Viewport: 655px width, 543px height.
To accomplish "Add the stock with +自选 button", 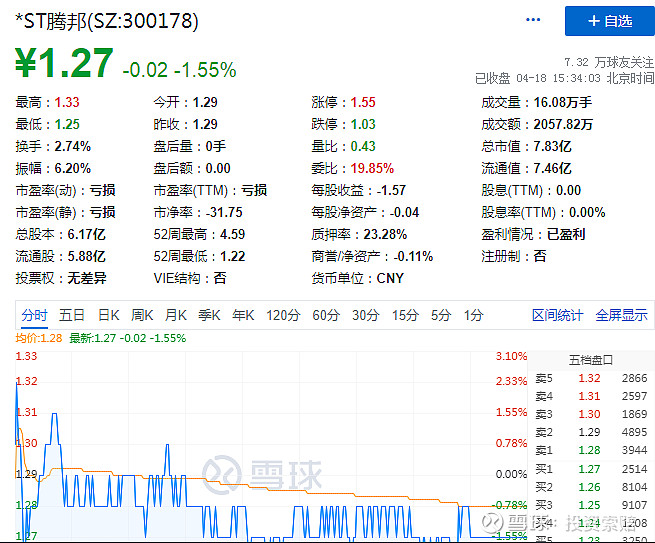I will [610, 21].
